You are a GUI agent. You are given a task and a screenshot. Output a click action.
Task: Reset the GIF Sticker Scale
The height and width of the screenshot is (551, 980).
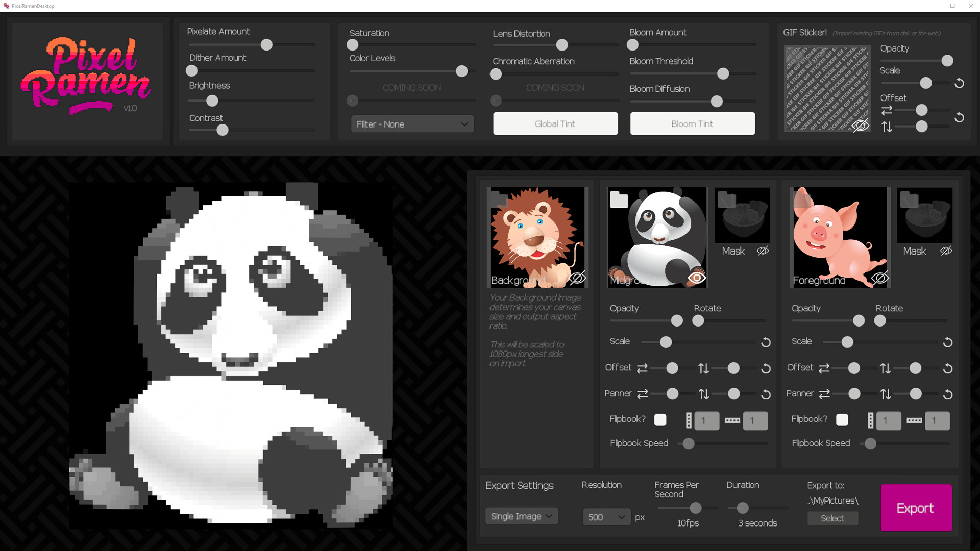click(960, 83)
